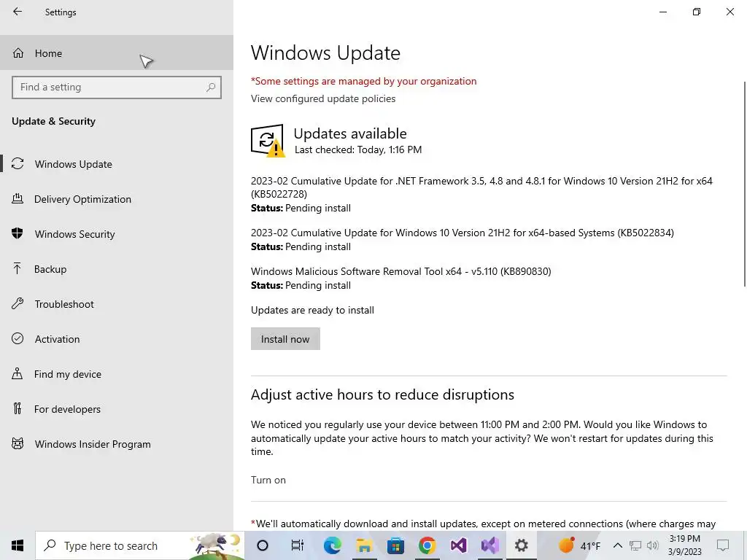Viewport: 747px width, 560px height.
Task: Click the Updates available warning icon
Action: pyautogui.click(x=267, y=141)
